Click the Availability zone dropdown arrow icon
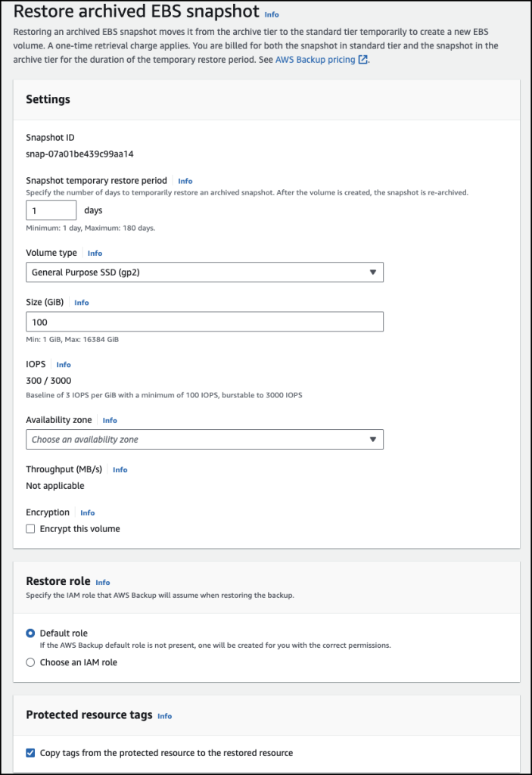This screenshot has width=532, height=775. click(373, 439)
